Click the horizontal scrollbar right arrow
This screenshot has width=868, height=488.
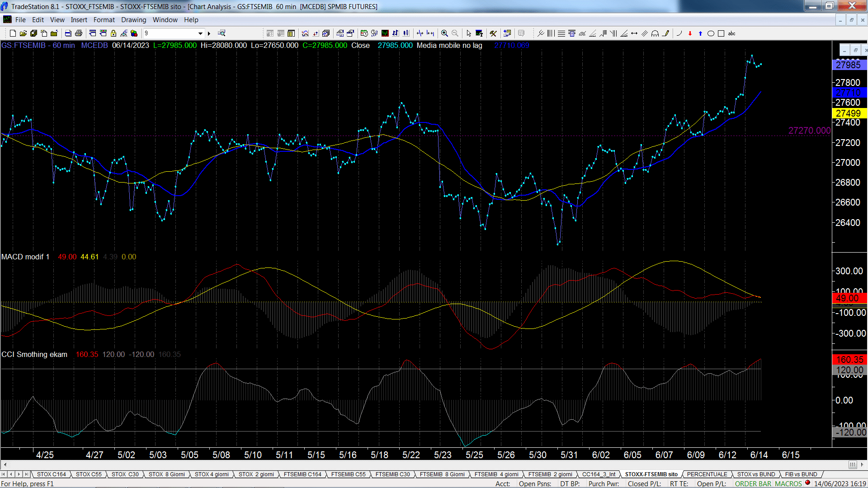[863, 465]
